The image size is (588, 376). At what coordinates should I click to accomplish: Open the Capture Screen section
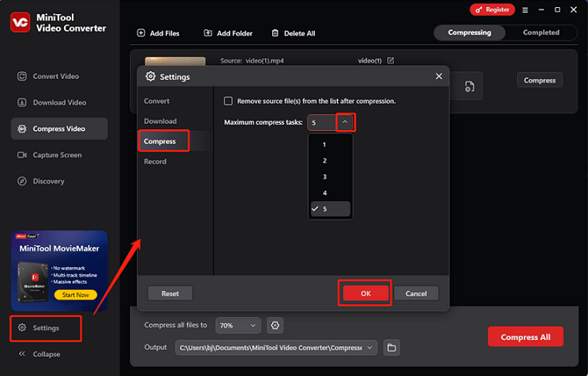(50, 155)
